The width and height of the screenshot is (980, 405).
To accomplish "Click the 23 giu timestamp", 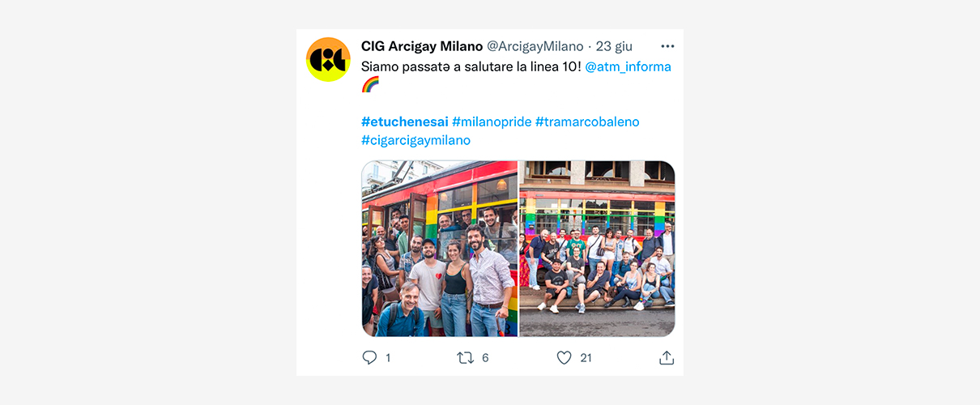I will point(614,46).
